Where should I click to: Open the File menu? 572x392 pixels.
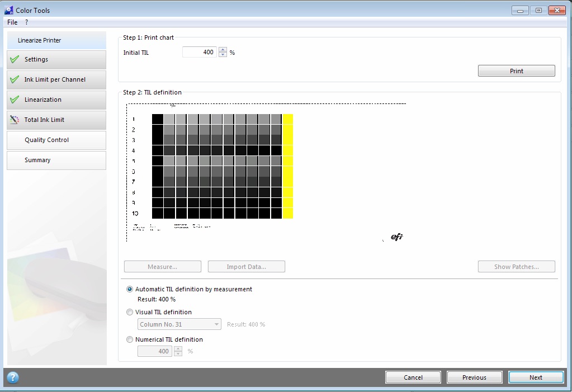pos(12,22)
